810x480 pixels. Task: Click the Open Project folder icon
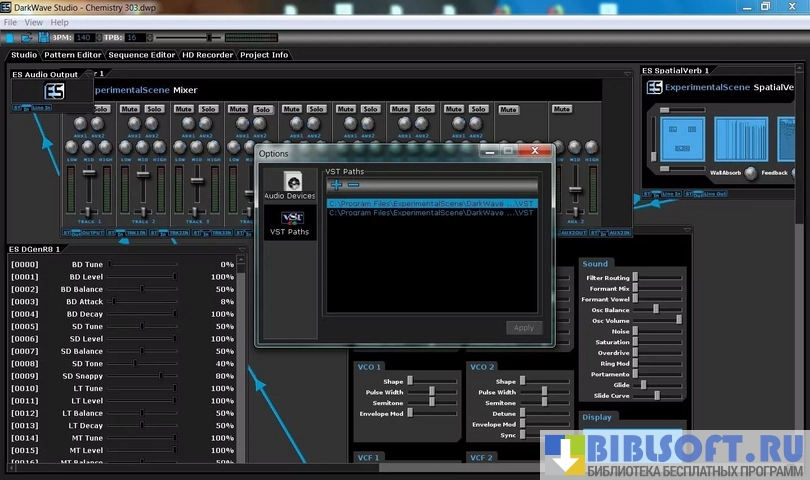[25, 37]
